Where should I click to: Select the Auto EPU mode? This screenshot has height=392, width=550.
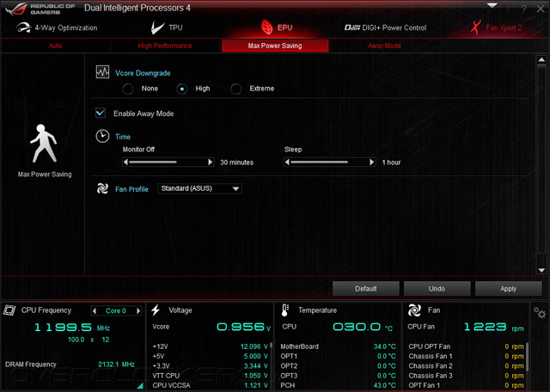click(x=55, y=46)
